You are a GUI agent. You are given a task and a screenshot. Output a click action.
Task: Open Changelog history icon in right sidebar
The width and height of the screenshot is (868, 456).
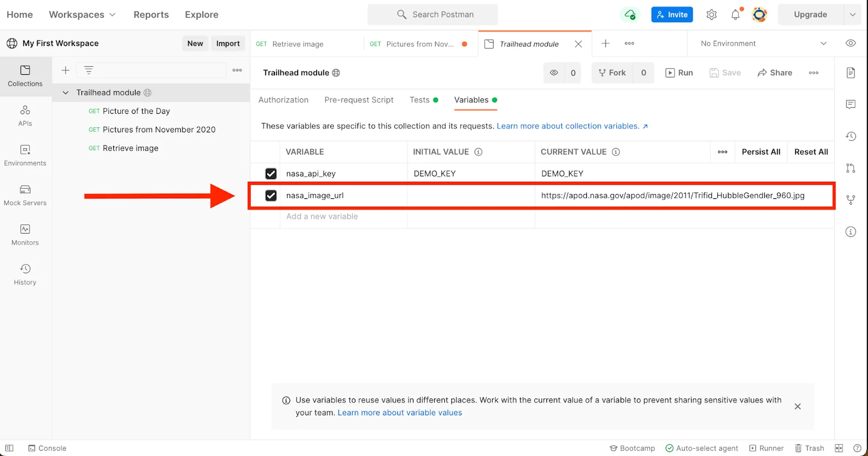(x=851, y=137)
